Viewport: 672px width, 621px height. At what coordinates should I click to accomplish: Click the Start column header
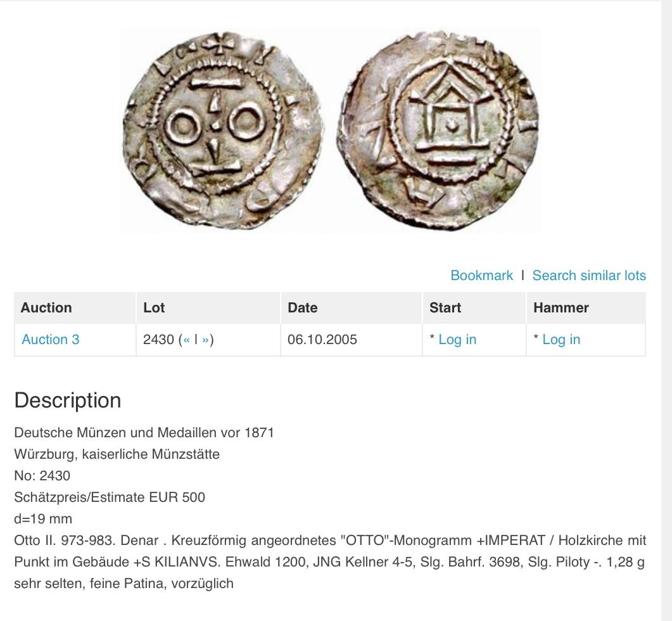445,308
